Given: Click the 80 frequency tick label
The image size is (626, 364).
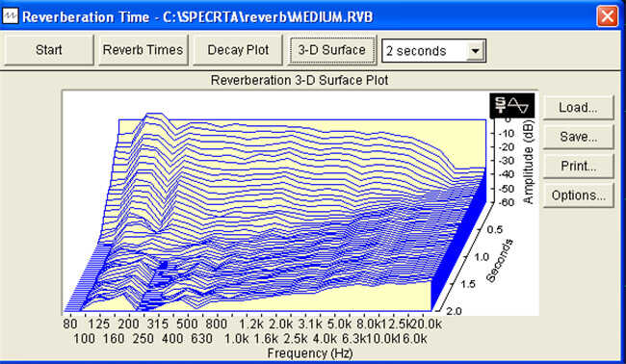Looking at the screenshot, I should coord(70,324).
